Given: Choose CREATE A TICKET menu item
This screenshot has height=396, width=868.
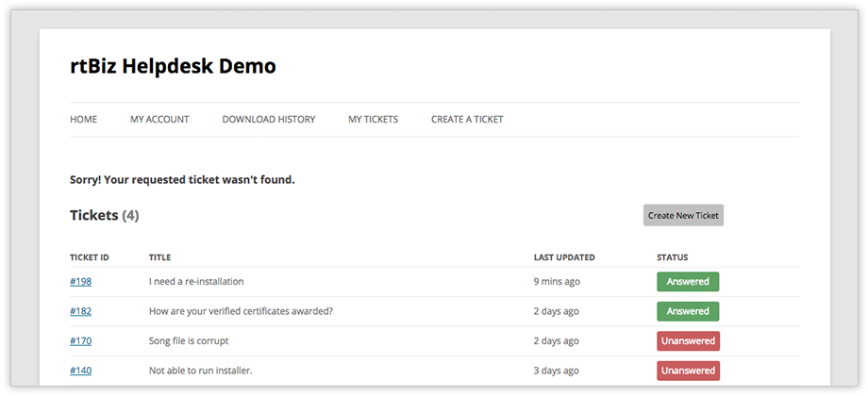Looking at the screenshot, I should tap(467, 120).
